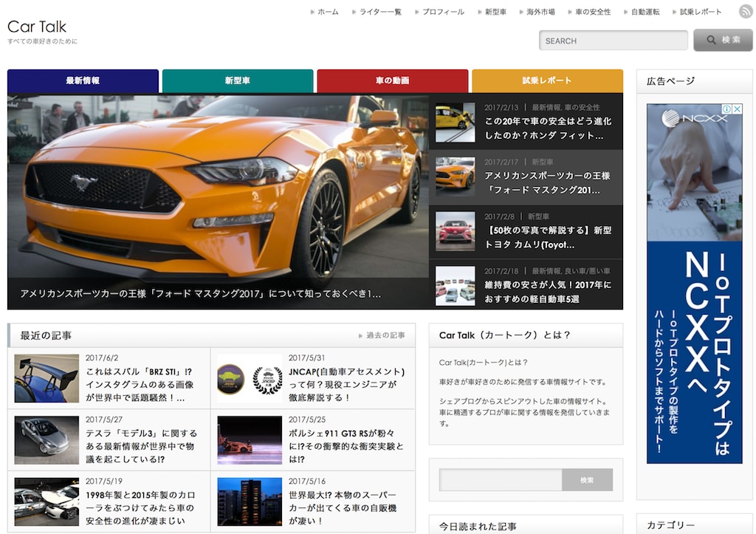Open 新型車 in top navigation
Screen dimensions: 756x534
[x=495, y=12]
